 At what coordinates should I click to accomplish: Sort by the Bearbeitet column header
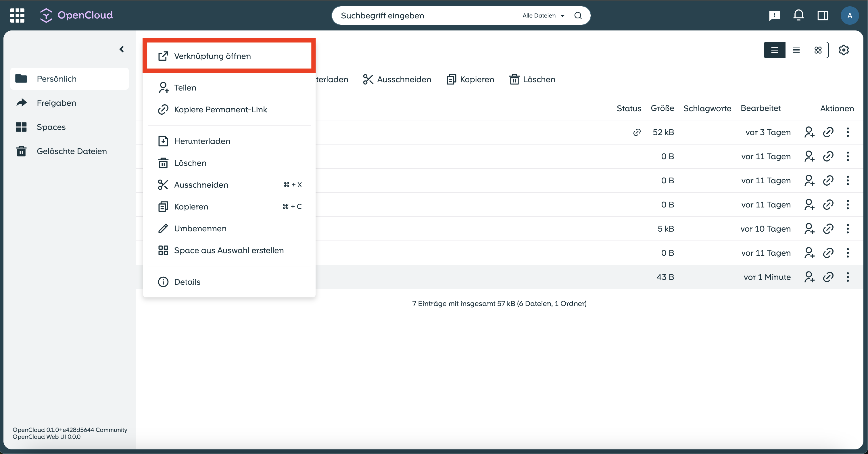pyautogui.click(x=760, y=108)
